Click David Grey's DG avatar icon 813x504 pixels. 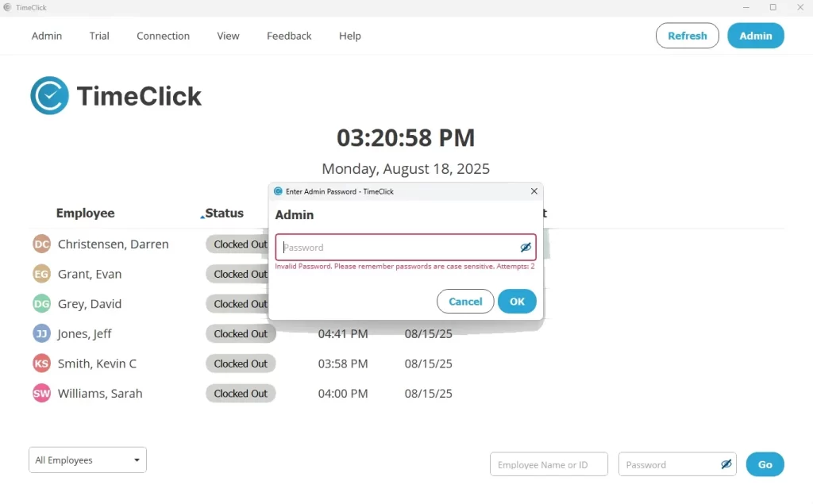coord(41,303)
